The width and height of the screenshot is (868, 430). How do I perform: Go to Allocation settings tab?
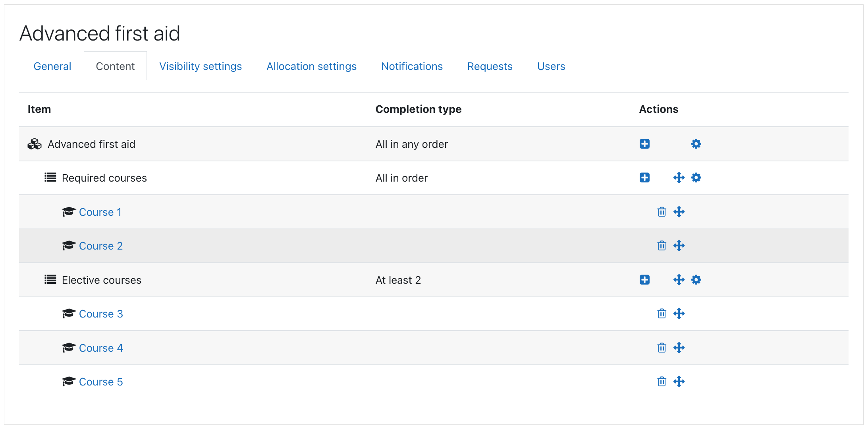click(311, 66)
